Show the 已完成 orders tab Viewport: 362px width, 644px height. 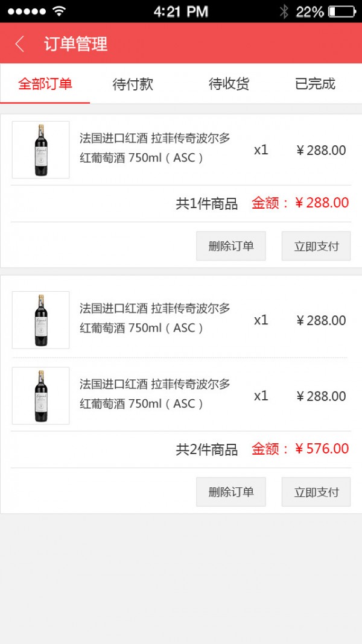click(x=315, y=84)
